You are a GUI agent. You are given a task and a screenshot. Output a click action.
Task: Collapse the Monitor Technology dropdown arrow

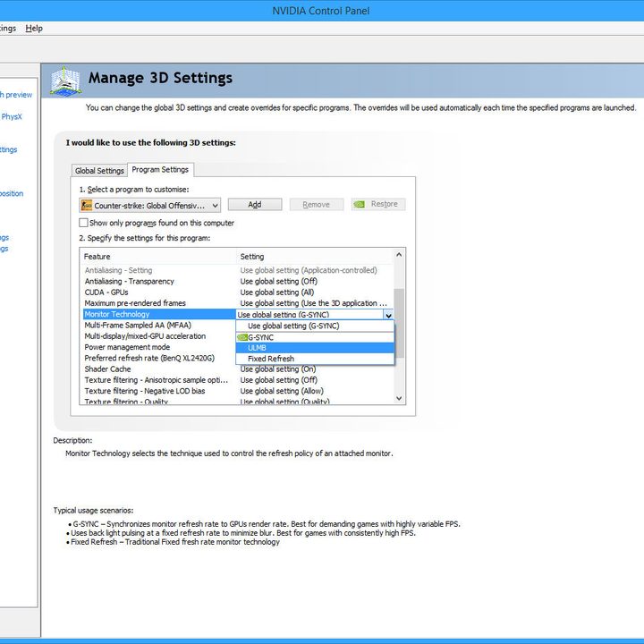click(388, 315)
